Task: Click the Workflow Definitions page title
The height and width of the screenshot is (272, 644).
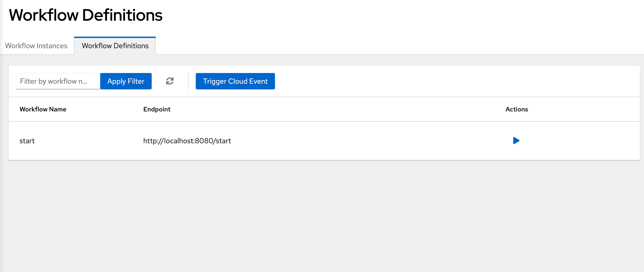Action: [86, 15]
